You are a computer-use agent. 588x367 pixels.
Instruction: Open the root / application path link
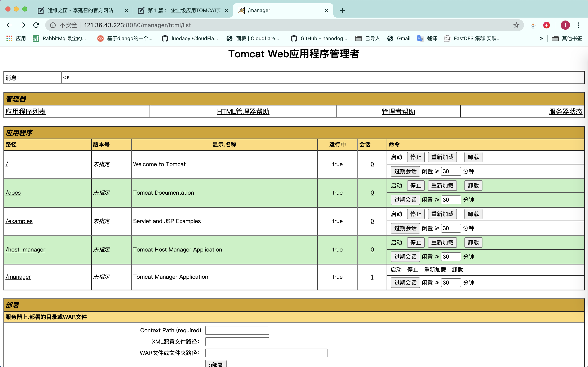(7, 164)
